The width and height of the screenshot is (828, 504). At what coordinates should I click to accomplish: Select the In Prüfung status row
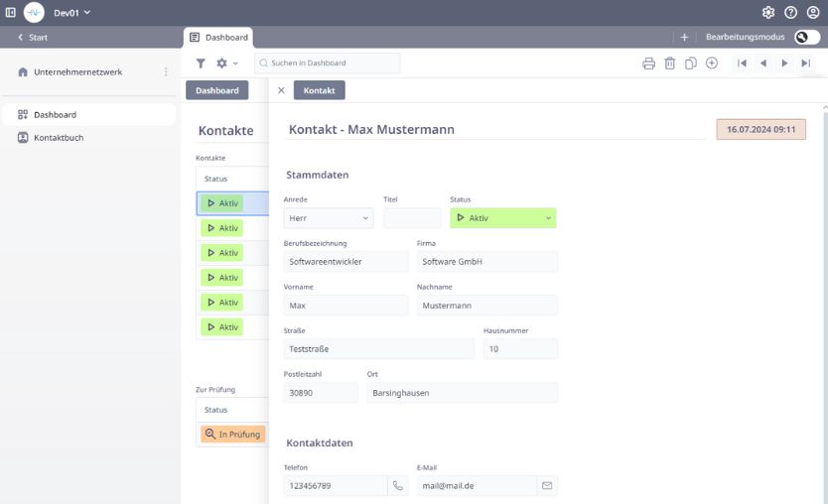pyautogui.click(x=232, y=435)
